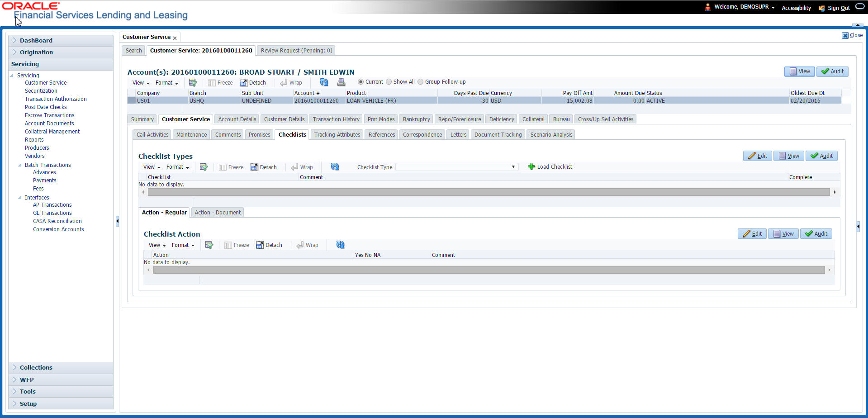Screen dimensions: 868x418
Task: Switch to the Search tab
Action: (133, 51)
